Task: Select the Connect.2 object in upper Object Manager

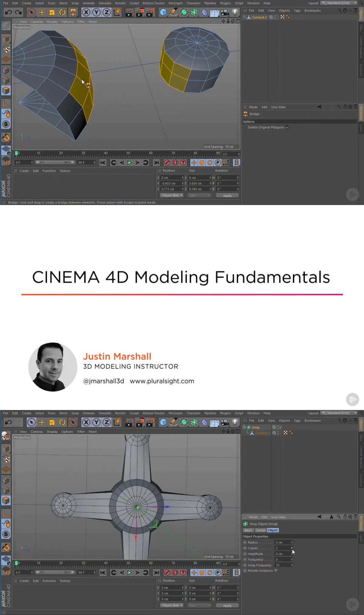Action: click(259, 17)
